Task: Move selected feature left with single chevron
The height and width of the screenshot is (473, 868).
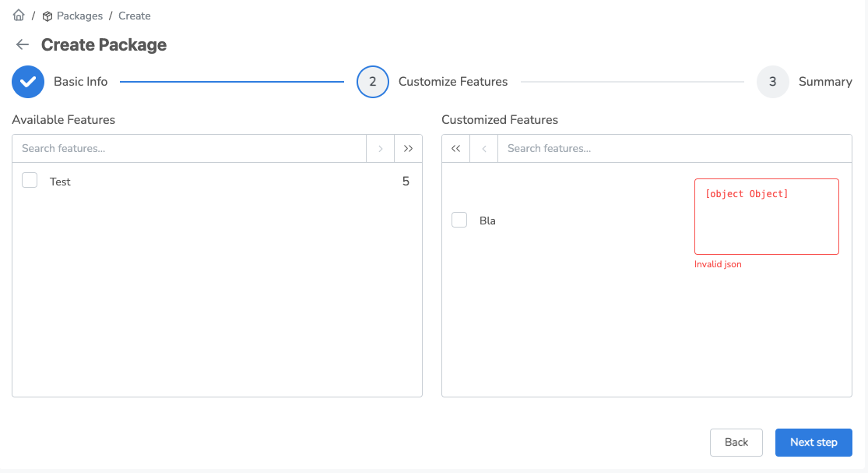Action: pos(483,148)
